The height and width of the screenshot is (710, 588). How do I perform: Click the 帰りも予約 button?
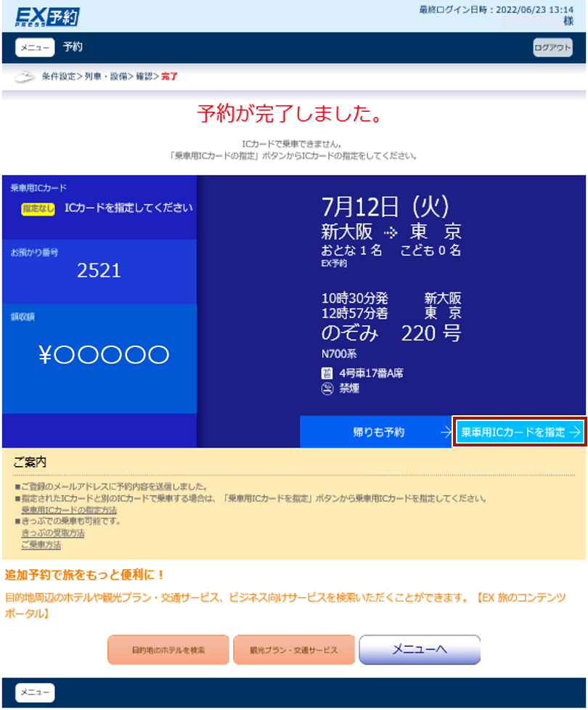click(x=376, y=433)
